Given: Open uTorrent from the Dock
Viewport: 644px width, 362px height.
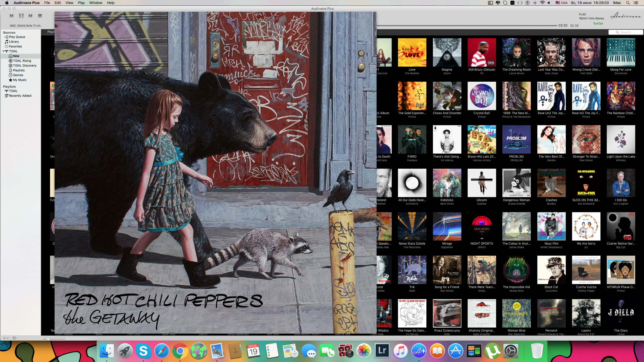Looking at the screenshot, I should pos(492,351).
